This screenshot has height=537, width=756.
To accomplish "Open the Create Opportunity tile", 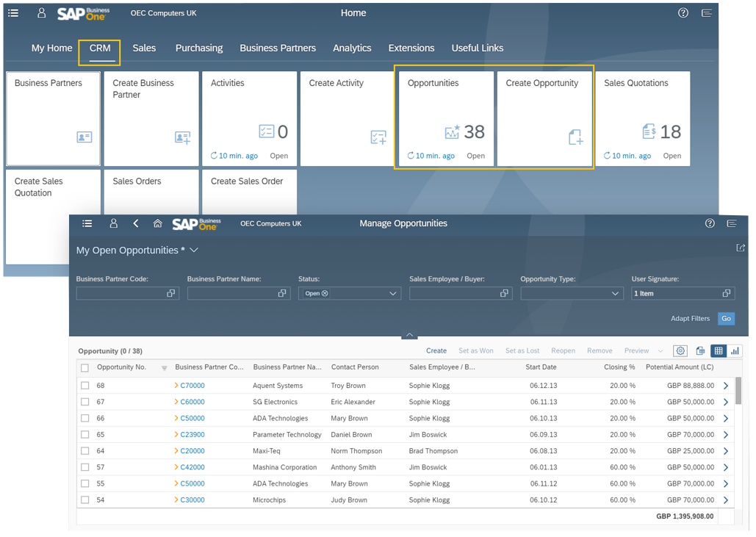I will tap(544, 118).
